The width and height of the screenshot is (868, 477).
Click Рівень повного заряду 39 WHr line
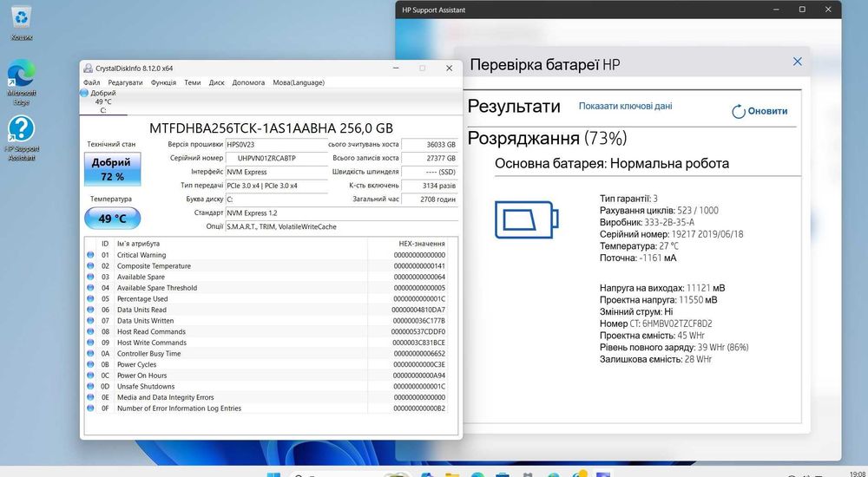point(674,348)
